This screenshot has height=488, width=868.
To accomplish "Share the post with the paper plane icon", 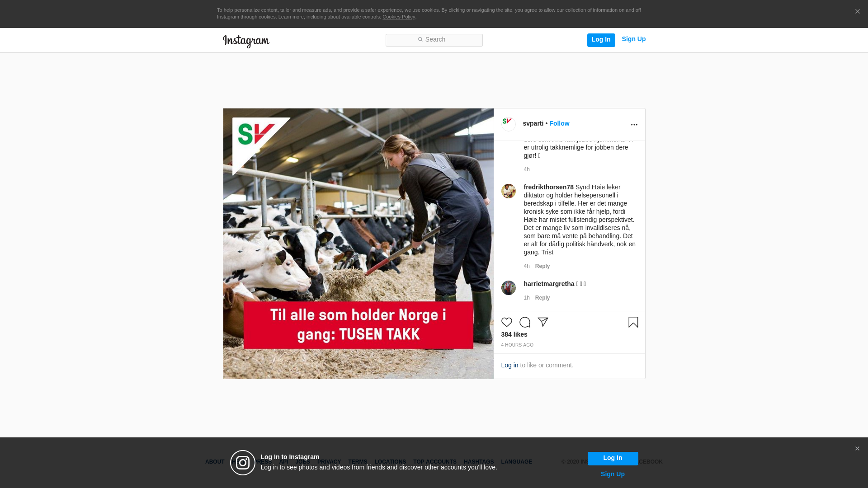I will (542, 322).
